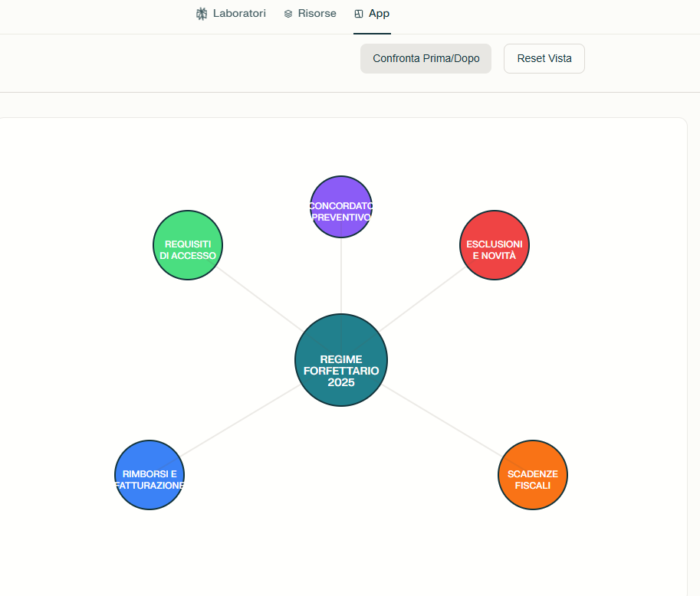Click empty canvas directly beneath the central node
This screenshot has height=596, width=700.
tap(341, 460)
